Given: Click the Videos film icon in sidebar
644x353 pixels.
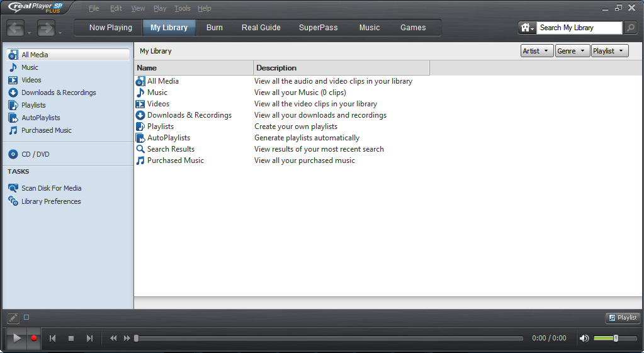Looking at the screenshot, I should pos(13,80).
